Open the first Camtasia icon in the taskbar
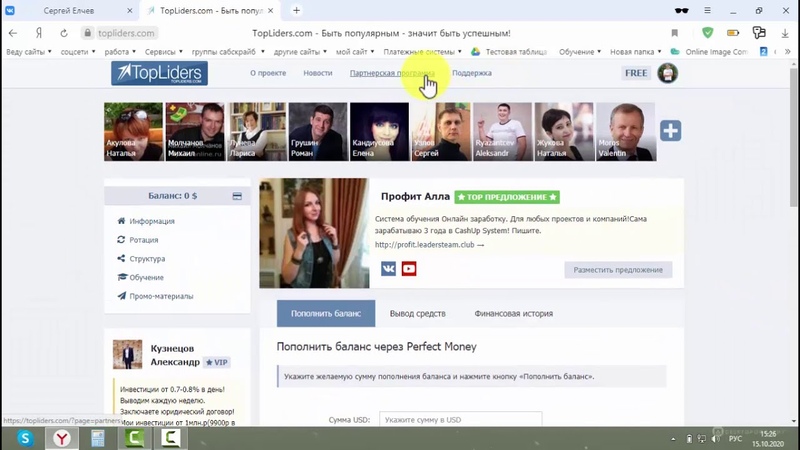 (x=134, y=438)
